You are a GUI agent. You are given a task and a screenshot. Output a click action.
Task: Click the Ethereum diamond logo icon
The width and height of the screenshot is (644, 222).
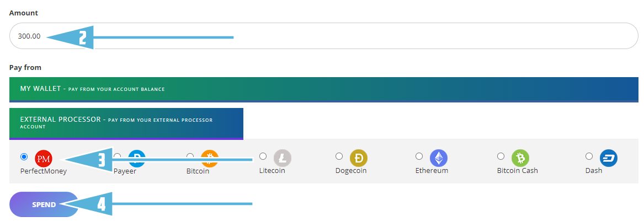click(x=439, y=158)
